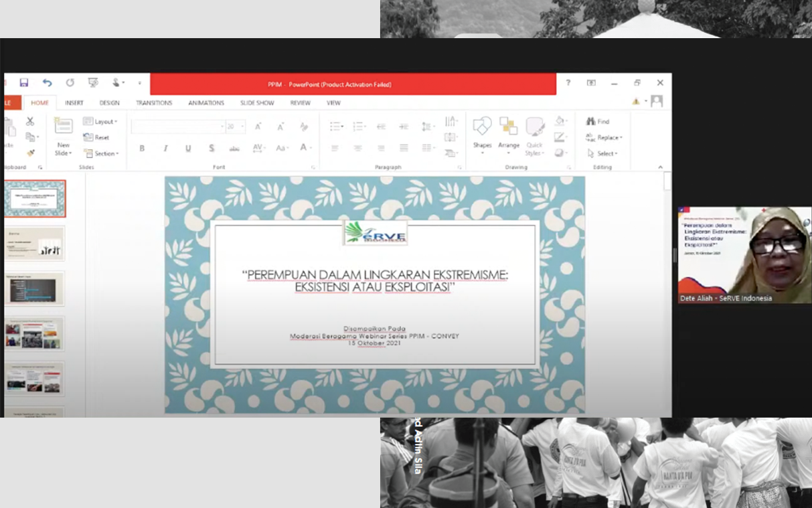The height and width of the screenshot is (508, 812).
Task: Open the Slide Show tab
Action: (x=257, y=103)
